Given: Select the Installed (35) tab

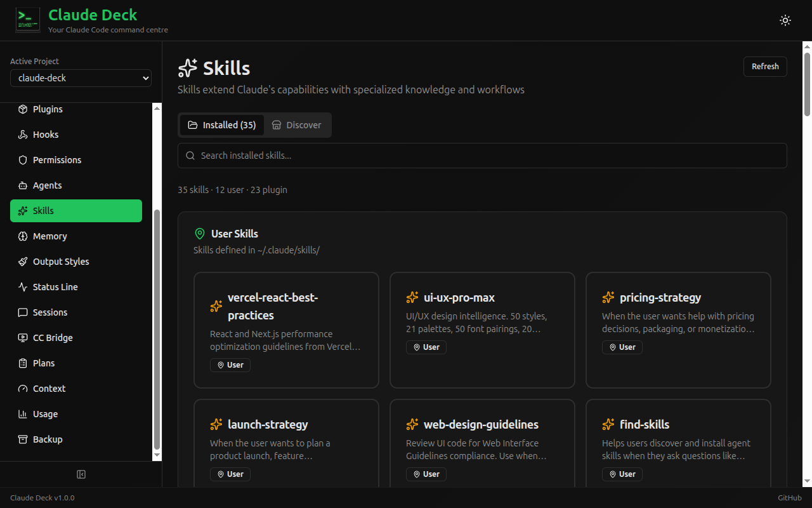Looking at the screenshot, I should [x=222, y=124].
